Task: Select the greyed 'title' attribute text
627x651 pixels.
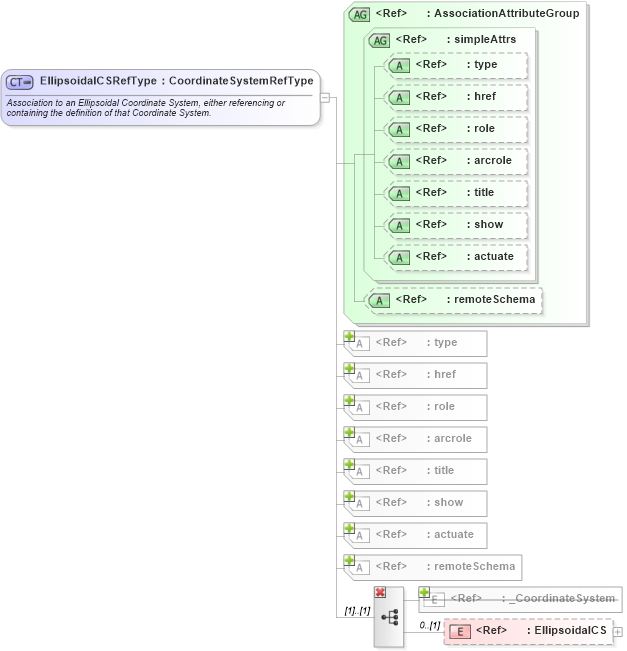Action: [x=444, y=470]
